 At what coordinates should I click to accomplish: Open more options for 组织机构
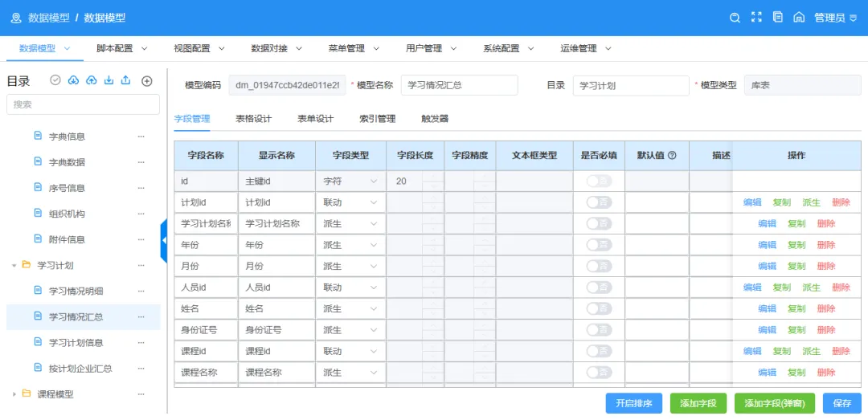(141, 214)
